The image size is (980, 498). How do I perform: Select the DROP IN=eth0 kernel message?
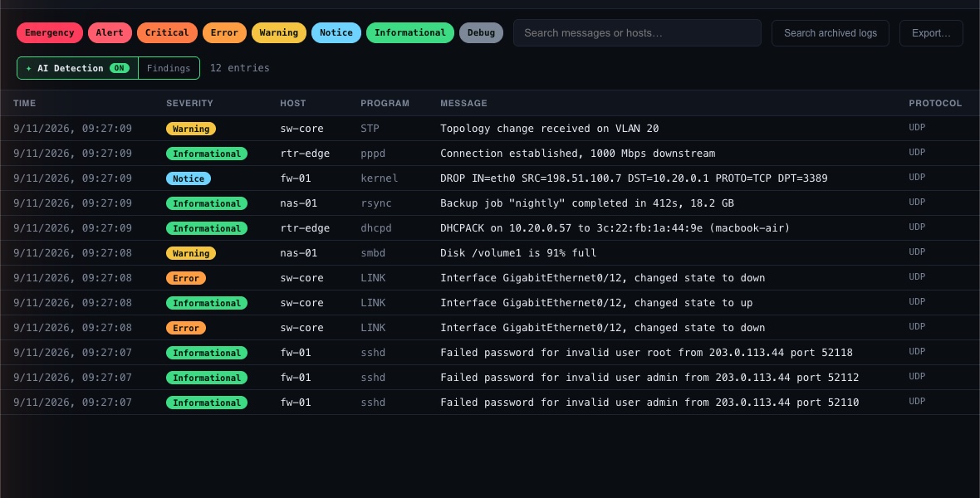click(634, 178)
